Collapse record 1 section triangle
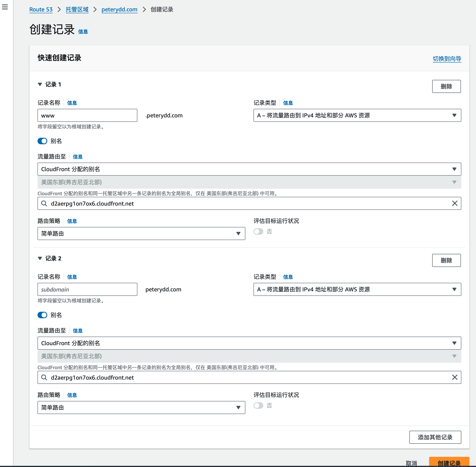This screenshot has width=476, height=467. tap(40, 84)
